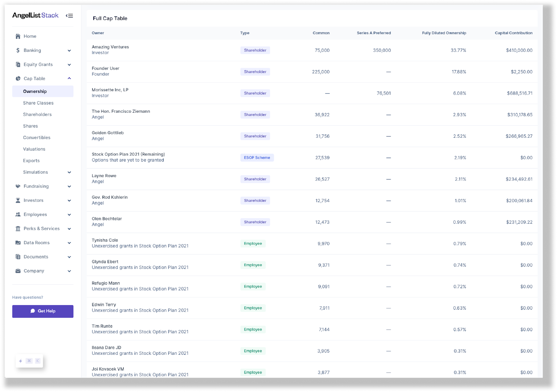
Task: Click the Employees people icon
Action: click(17, 214)
